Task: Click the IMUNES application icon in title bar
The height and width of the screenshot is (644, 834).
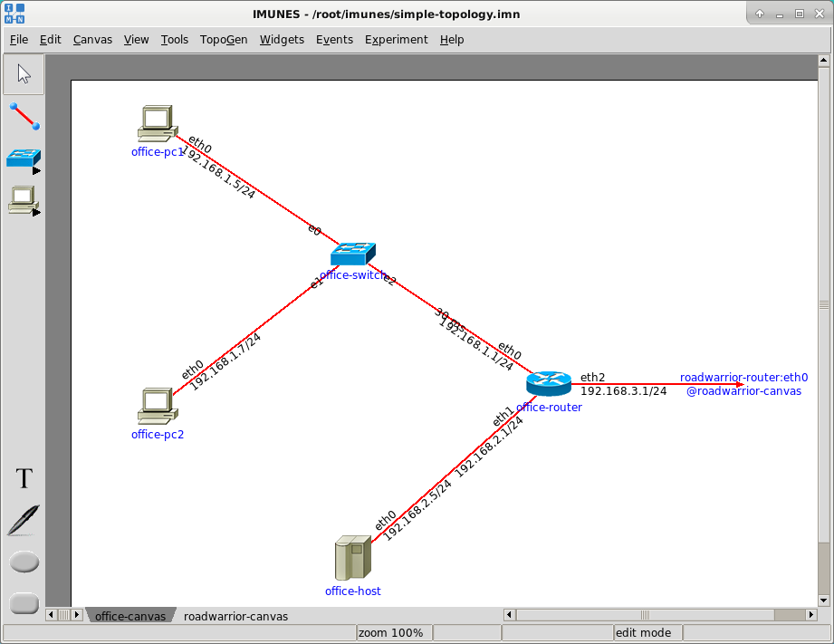Action: (x=14, y=14)
